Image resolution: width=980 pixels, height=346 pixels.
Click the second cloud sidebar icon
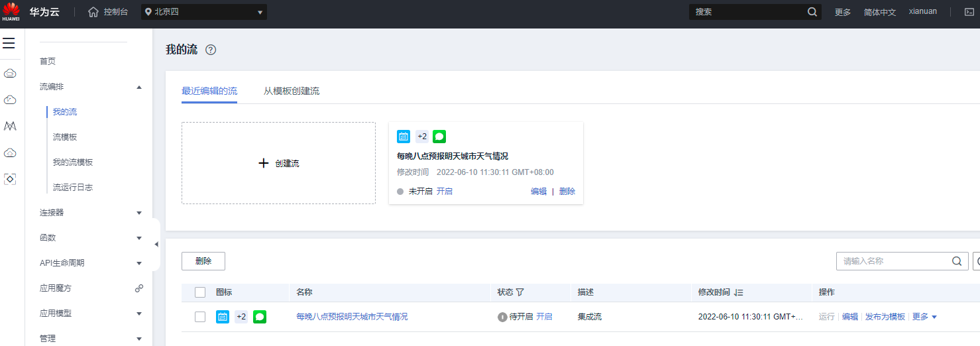coord(10,99)
